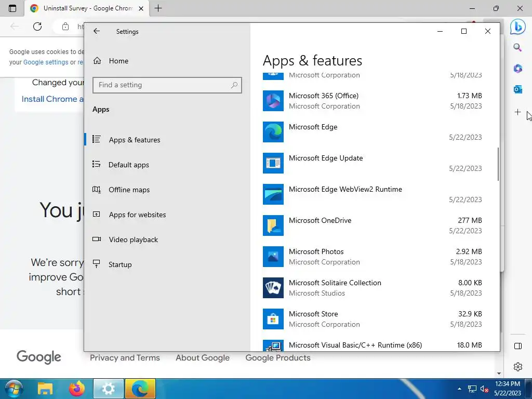The height and width of the screenshot is (399, 532).
Task: Click the Windows Start button
Action: 14,389
